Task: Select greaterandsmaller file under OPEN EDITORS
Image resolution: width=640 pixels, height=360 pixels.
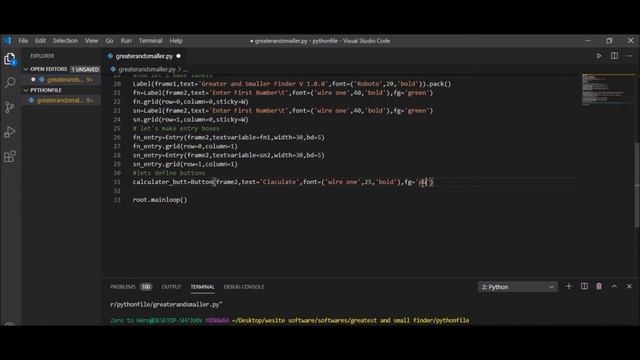Action: tap(61, 80)
